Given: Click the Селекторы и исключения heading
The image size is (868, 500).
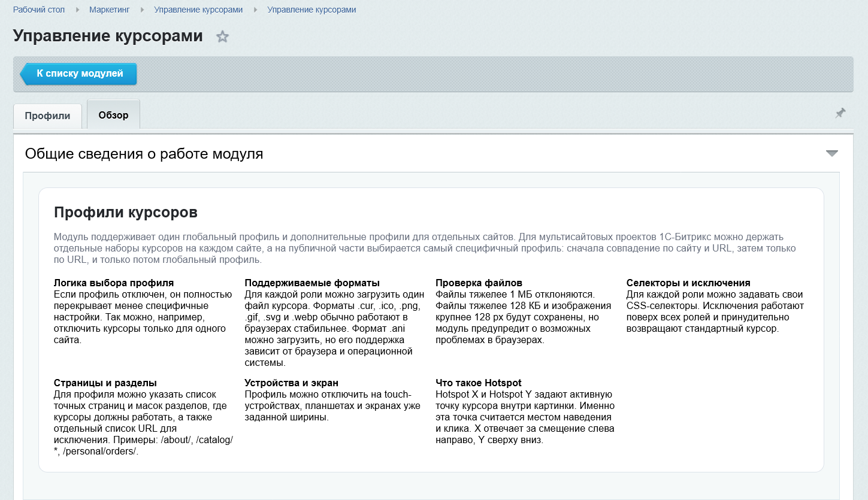Looking at the screenshot, I should (688, 283).
